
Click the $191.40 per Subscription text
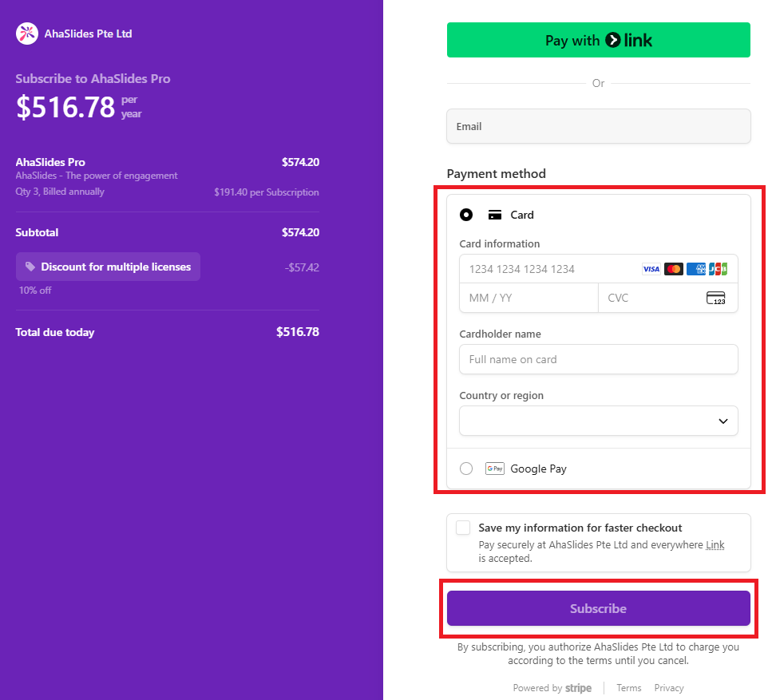coord(267,192)
